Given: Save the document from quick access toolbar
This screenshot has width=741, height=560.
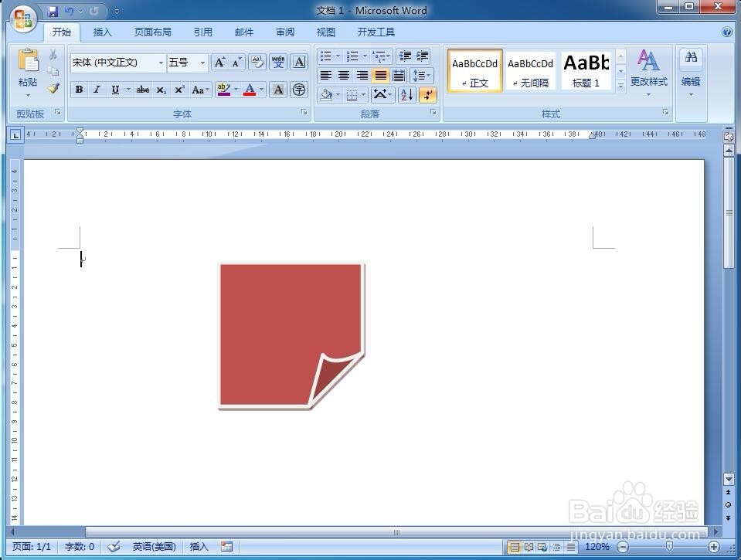Looking at the screenshot, I should pos(53,11).
